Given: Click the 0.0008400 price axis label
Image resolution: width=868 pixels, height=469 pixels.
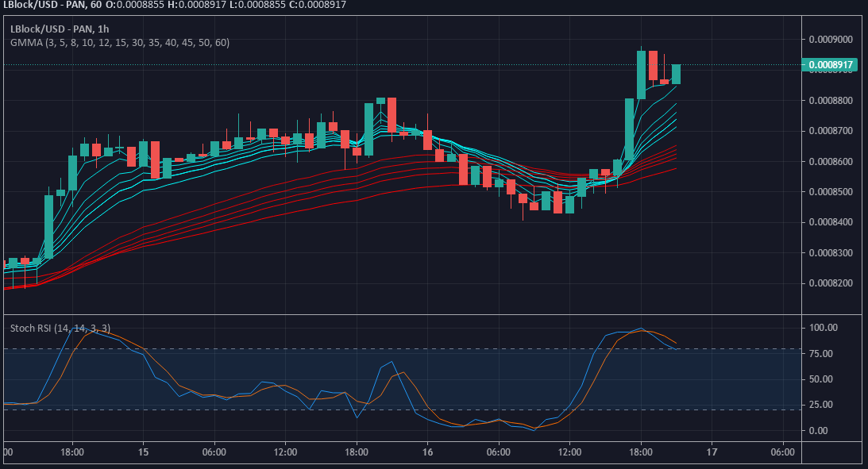Looking at the screenshot, I should 831,222.
